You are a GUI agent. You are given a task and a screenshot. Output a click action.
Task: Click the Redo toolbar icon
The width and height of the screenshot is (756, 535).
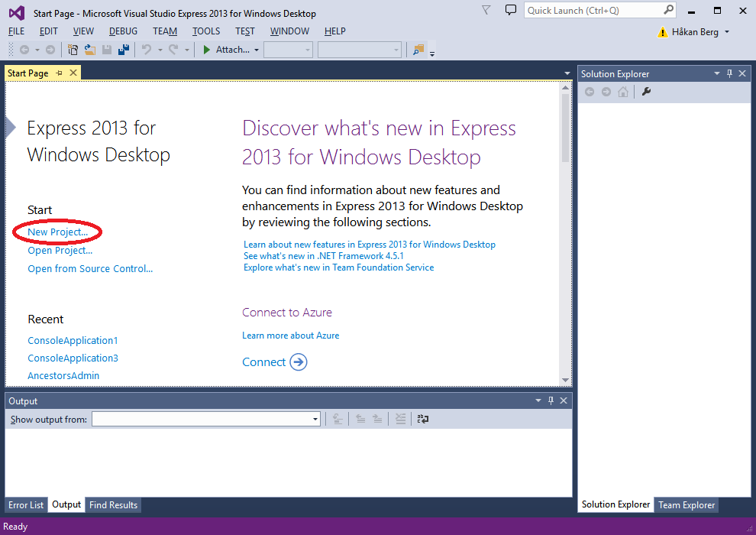173,50
